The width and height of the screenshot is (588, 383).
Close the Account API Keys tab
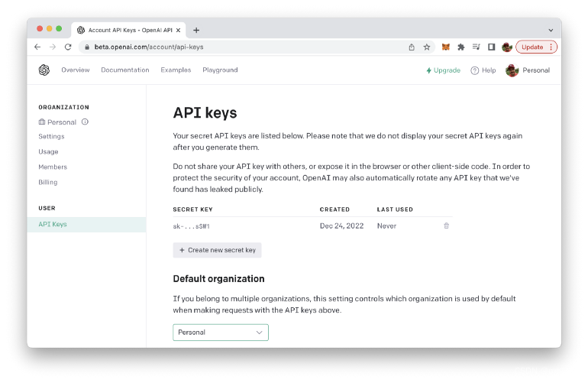[x=178, y=30]
